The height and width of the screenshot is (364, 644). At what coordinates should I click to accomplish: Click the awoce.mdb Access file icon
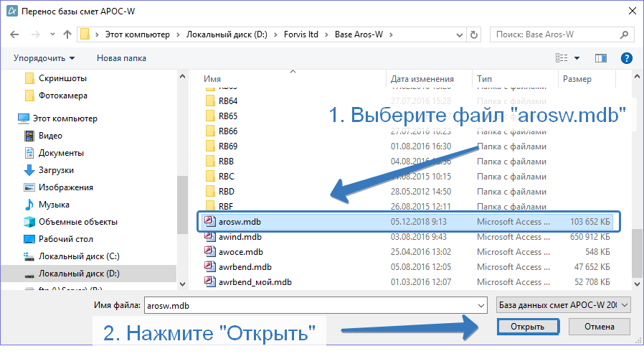[x=210, y=252]
